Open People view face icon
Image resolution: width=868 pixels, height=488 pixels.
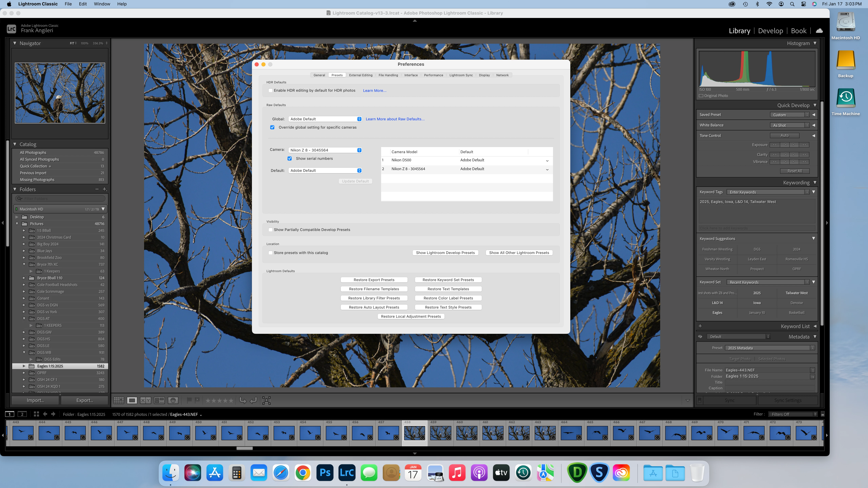[x=173, y=400]
